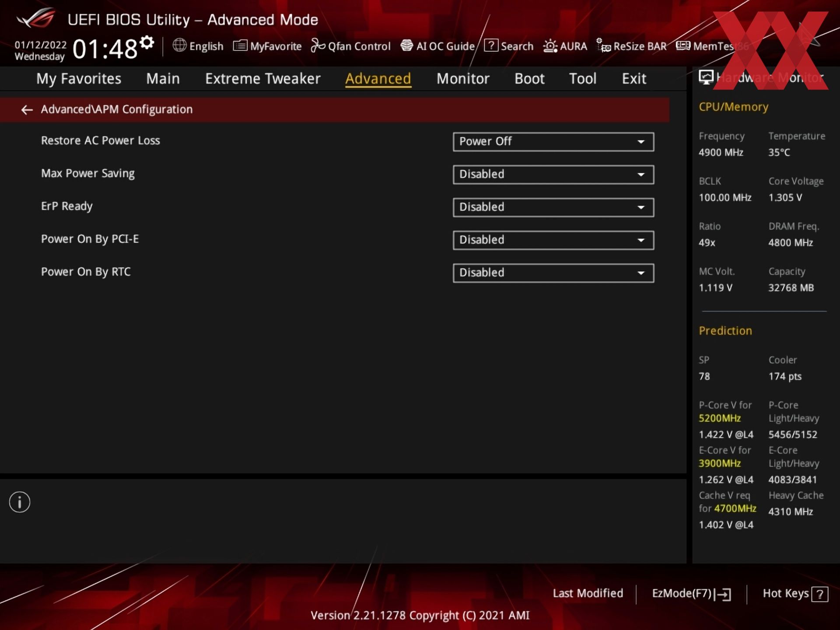Click the info circle icon
Screen dimensions: 840x630
20,502
